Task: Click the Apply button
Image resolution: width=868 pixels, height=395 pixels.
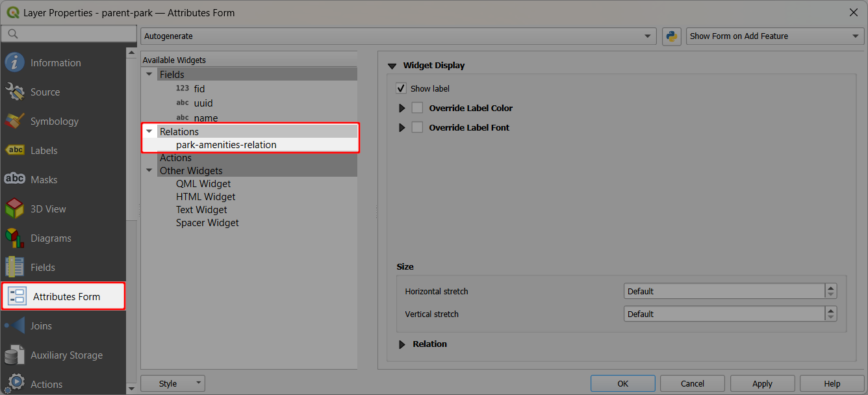Action: tap(761, 383)
